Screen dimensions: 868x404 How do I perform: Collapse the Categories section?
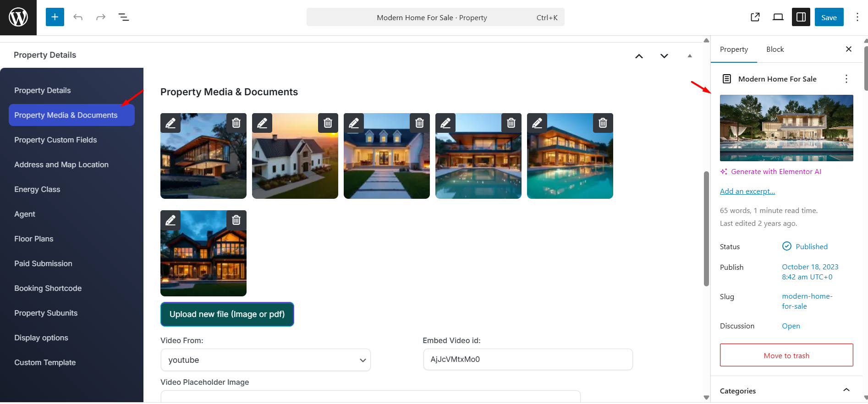[x=846, y=390]
